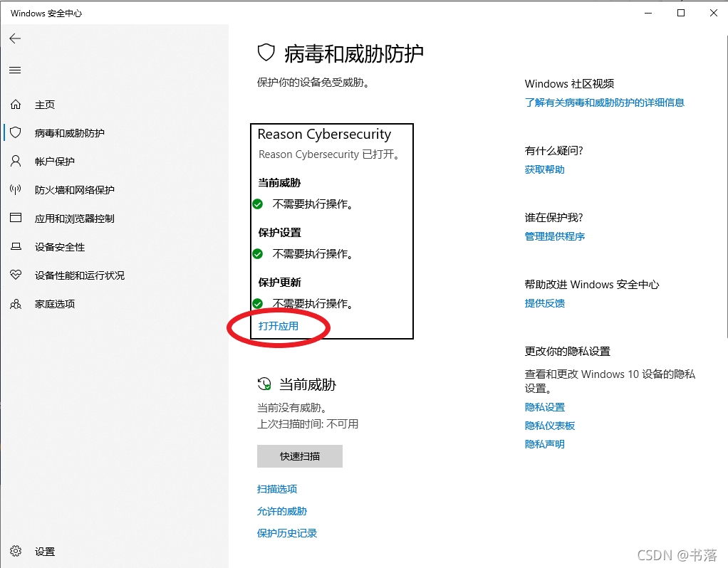Screen dimensions: 728x568
Task: Click 上次扫描时间: 不可用 text
Action: click(x=308, y=424)
